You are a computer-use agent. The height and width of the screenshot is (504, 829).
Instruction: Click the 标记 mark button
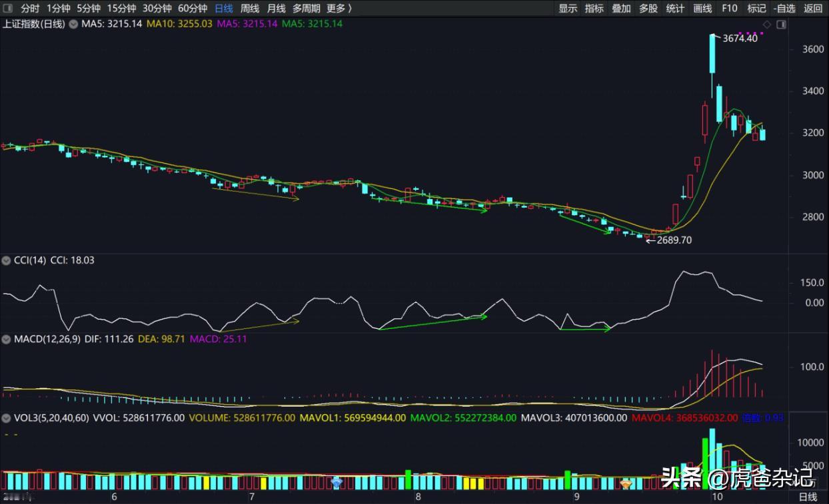[756, 8]
